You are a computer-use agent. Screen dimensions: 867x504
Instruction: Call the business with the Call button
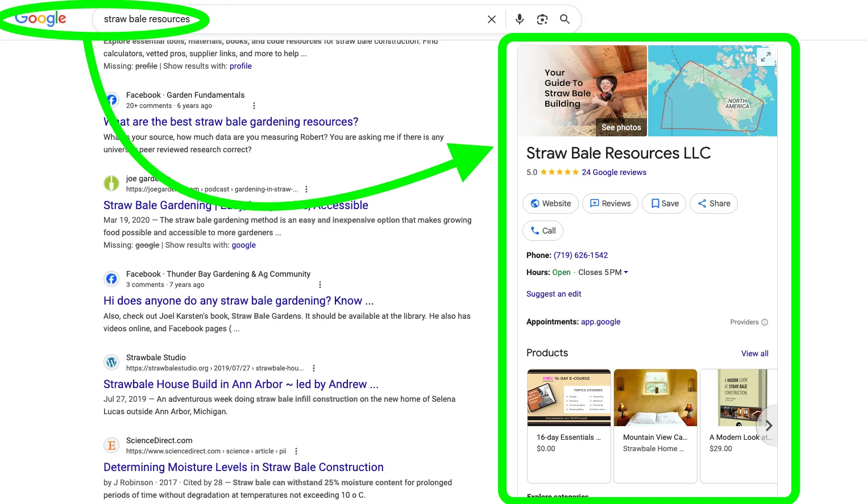point(543,231)
